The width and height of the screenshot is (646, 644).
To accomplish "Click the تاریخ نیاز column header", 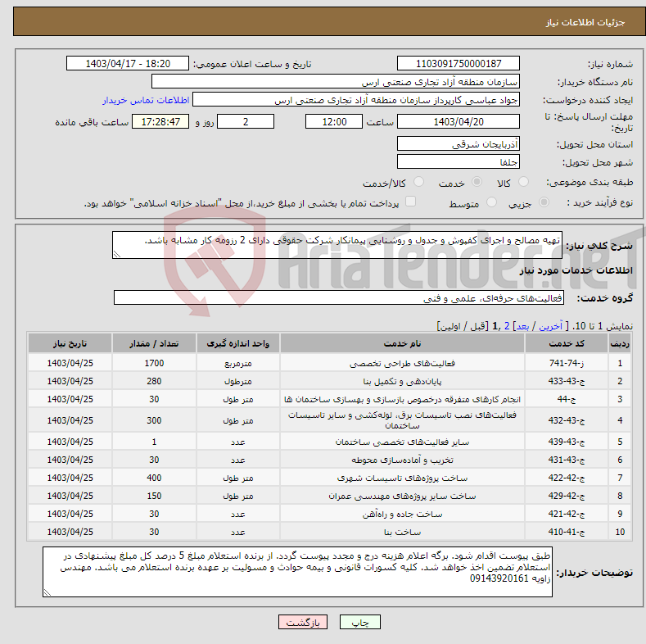I will tap(70, 343).
